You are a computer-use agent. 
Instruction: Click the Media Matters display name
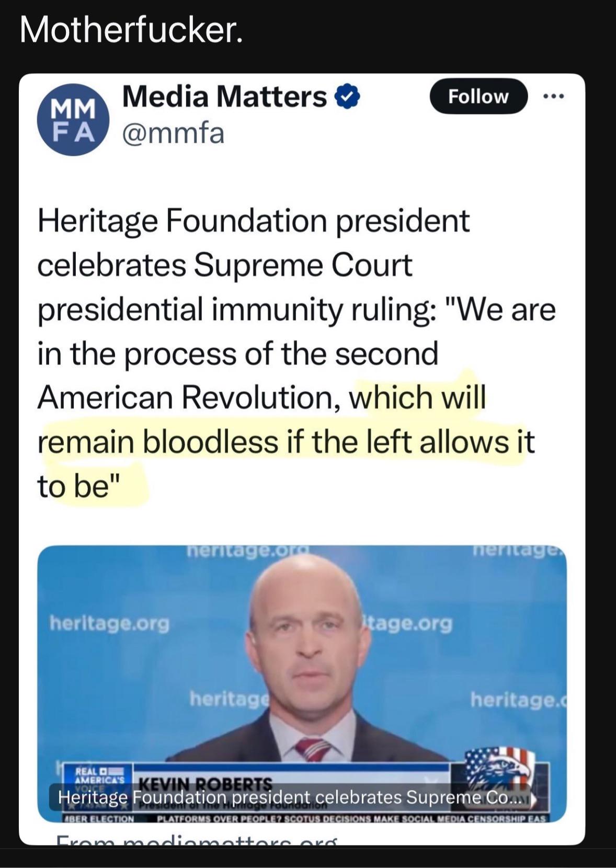click(x=224, y=97)
